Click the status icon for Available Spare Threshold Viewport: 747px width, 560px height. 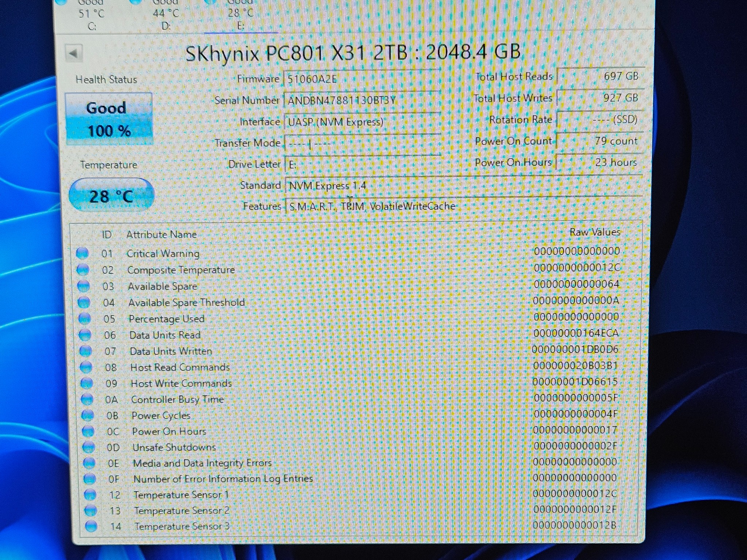click(84, 302)
